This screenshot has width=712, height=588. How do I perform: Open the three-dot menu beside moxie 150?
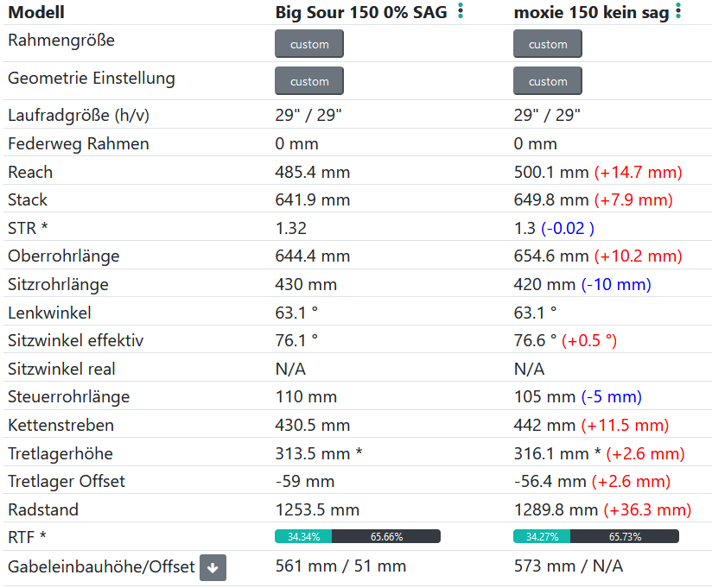678,11
